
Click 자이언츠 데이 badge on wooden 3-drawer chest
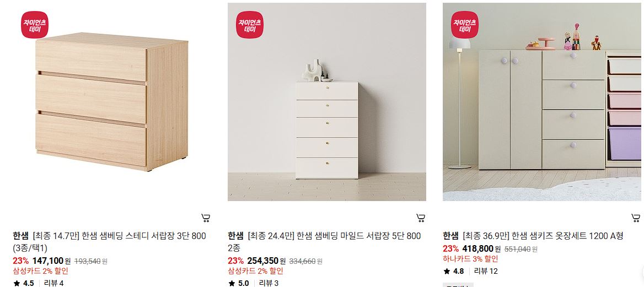[35, 25]
